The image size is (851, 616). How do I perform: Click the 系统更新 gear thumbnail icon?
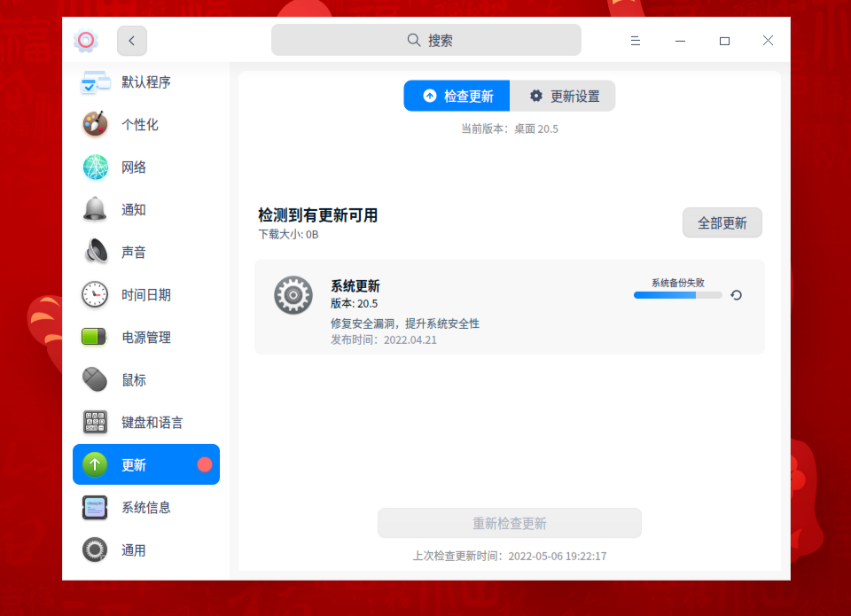coord(293,295)
